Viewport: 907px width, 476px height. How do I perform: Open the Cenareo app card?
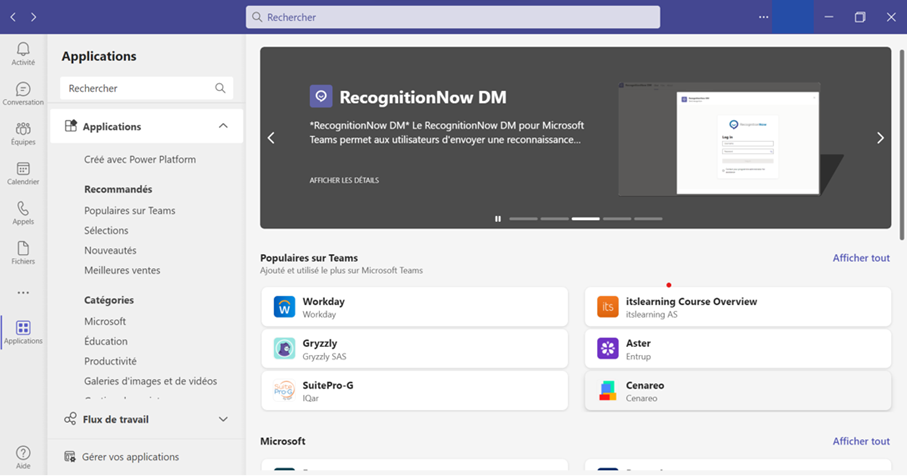[738, 391]
